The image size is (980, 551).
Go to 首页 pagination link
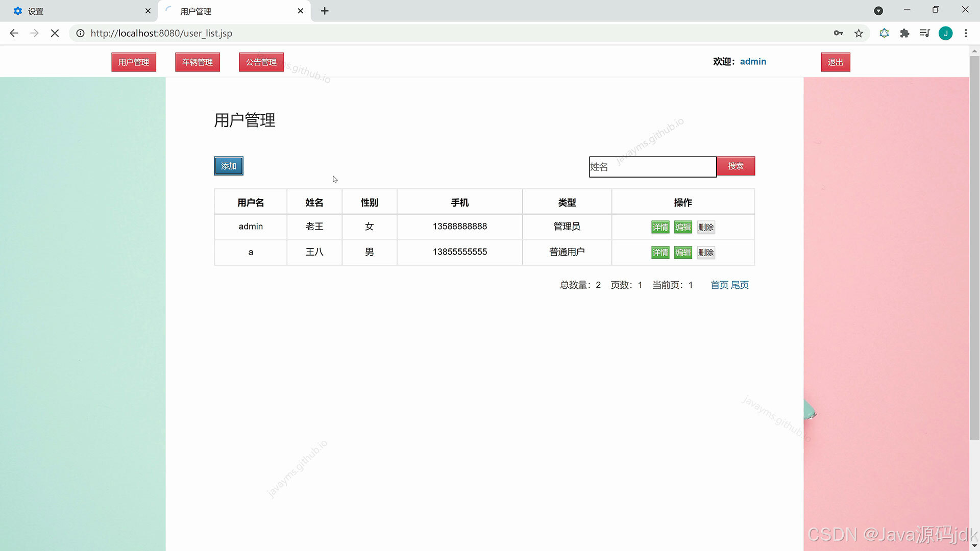coord(719,285)
